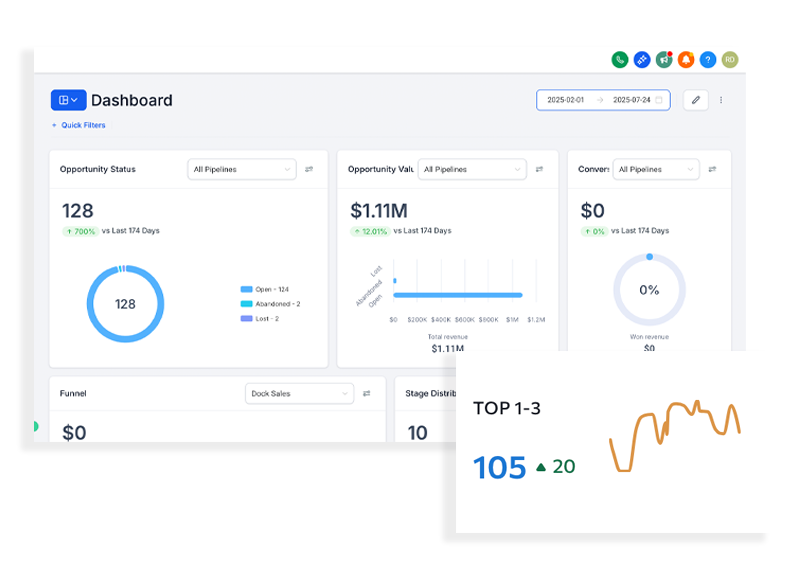Open the blue dashboard switcher button
The width and height of the screenshot is (800, 584).
68,100
